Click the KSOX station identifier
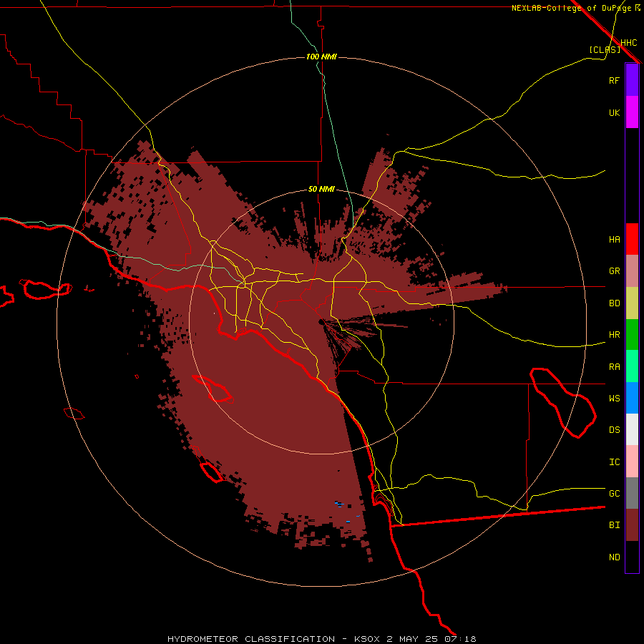644x644 pixels. [x=368, y=639]
